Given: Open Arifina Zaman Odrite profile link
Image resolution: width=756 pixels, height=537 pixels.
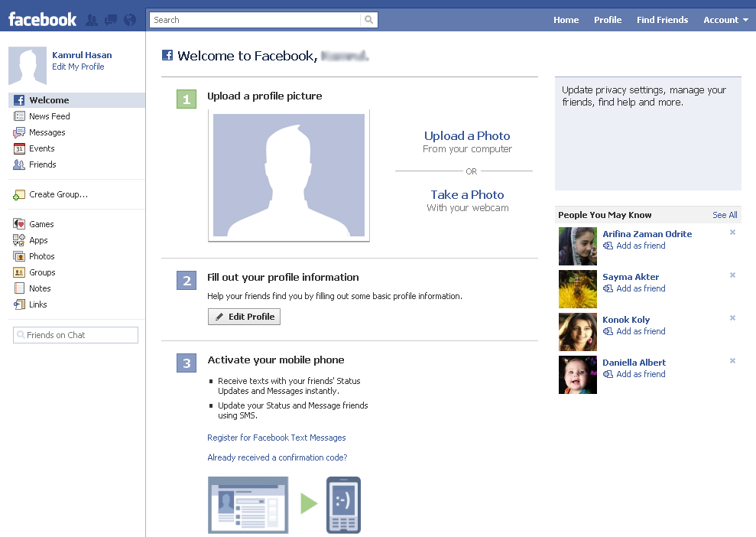Looking at the screenshot, I should pyautogui.click(x=647, y=234).
